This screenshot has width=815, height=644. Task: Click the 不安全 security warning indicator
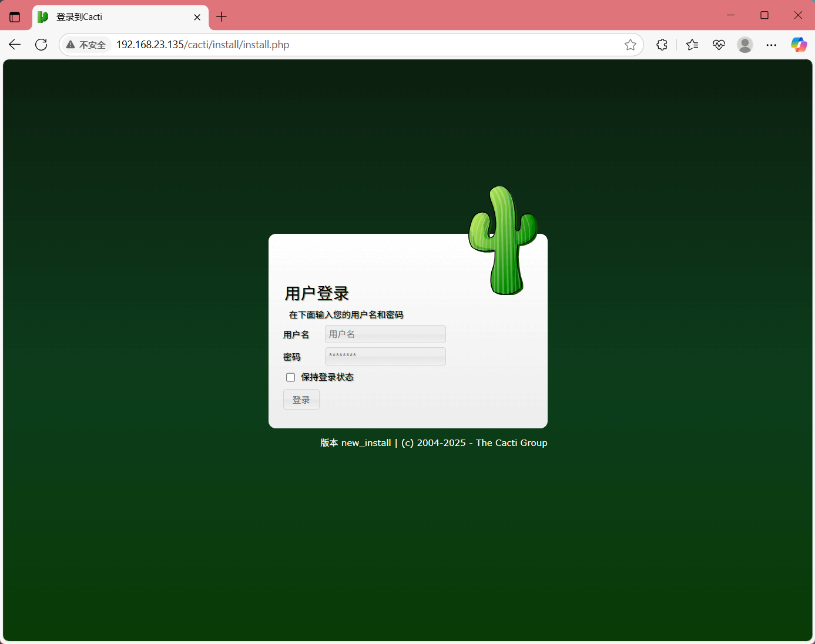coord(86,45)
